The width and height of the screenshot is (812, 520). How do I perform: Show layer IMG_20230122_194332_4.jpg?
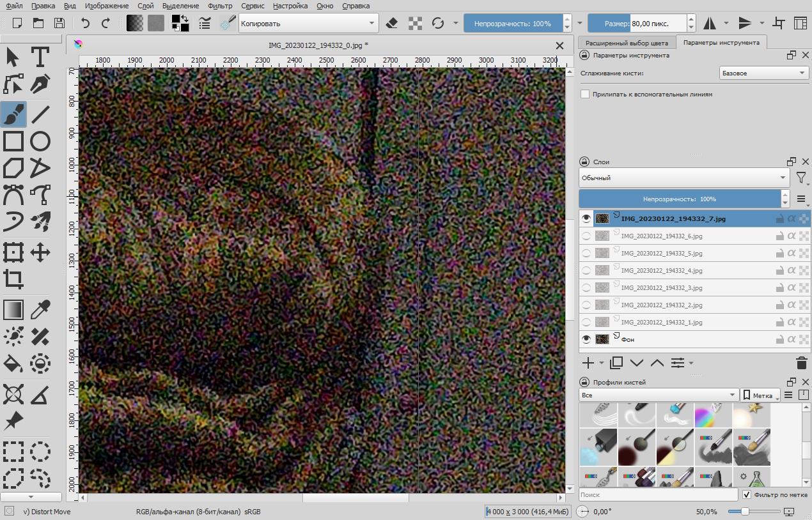(586, 270)
